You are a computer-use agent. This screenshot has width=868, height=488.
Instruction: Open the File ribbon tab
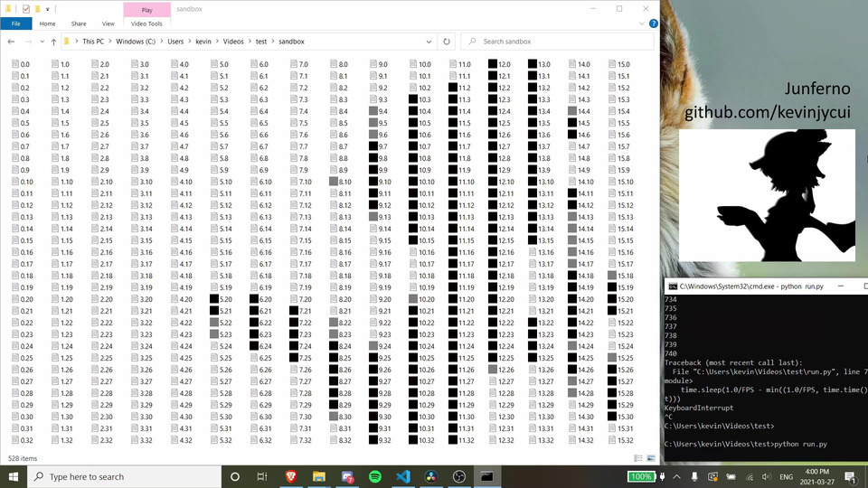coord(16,23)
